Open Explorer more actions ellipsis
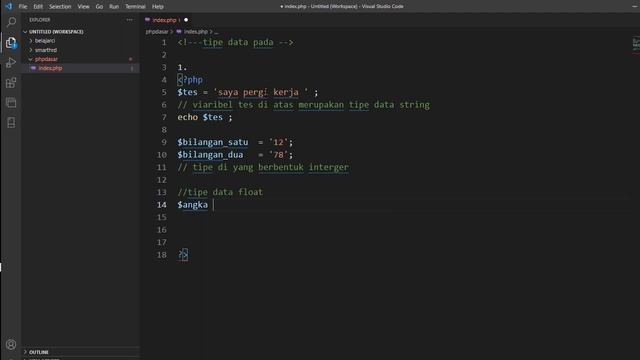Screen dimensions: 640x360 click(x=129, y=20)
